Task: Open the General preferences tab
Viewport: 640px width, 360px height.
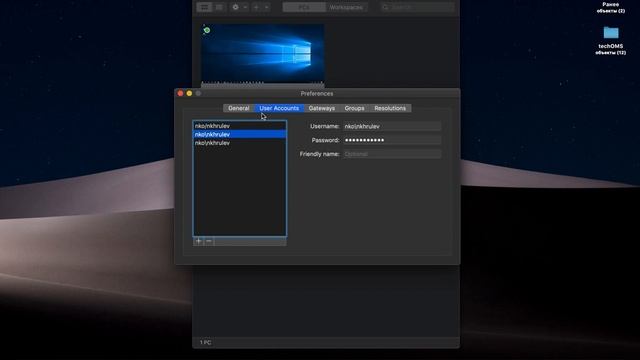Action: 239,108
